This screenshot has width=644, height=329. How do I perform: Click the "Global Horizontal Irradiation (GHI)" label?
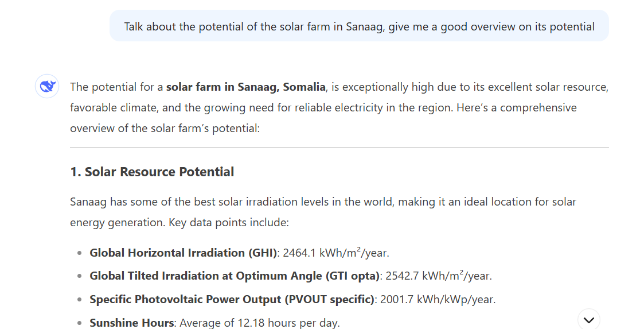coord(184,253)
